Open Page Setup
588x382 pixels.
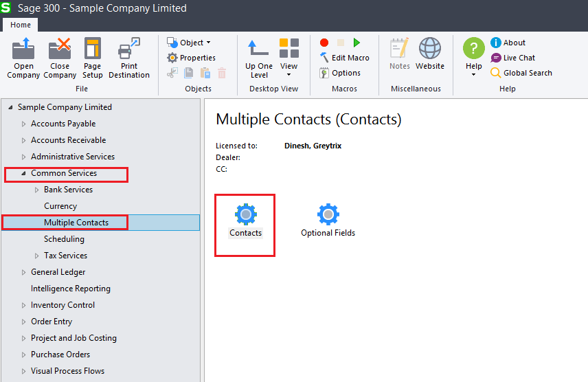pyautogui.click(x=93, y=58)
